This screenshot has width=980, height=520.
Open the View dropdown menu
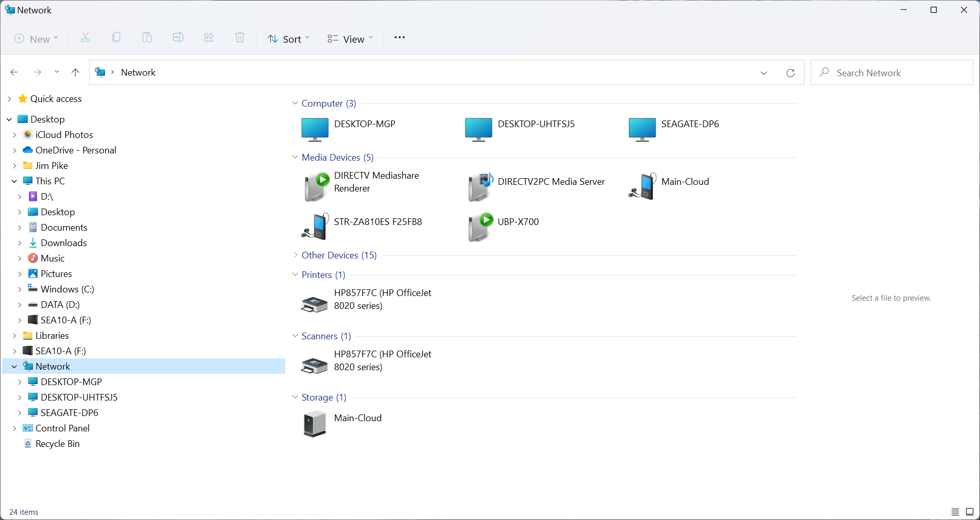[x=350, y=39]
